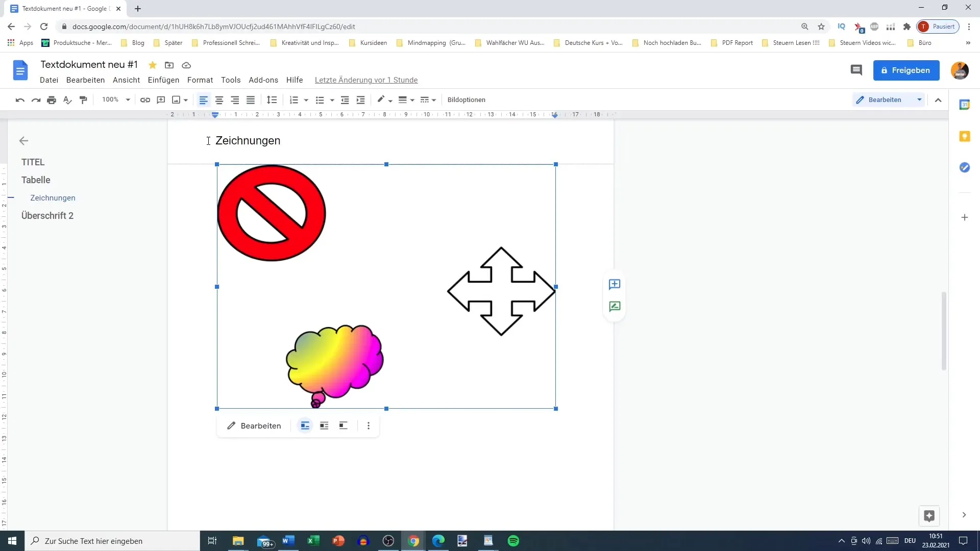This screenshot has width=980, height=551.
Task: Click the document vertical scrollbar
Action: (944, 331)
